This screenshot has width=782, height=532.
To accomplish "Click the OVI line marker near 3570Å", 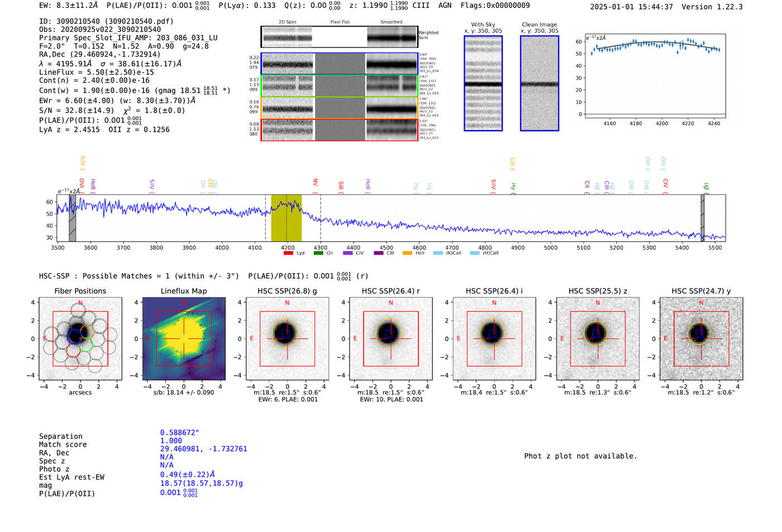I will (x=82, y=185).
